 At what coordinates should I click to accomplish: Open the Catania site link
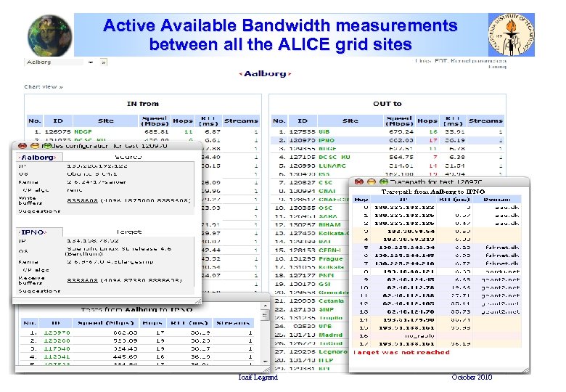pos(332,301)
